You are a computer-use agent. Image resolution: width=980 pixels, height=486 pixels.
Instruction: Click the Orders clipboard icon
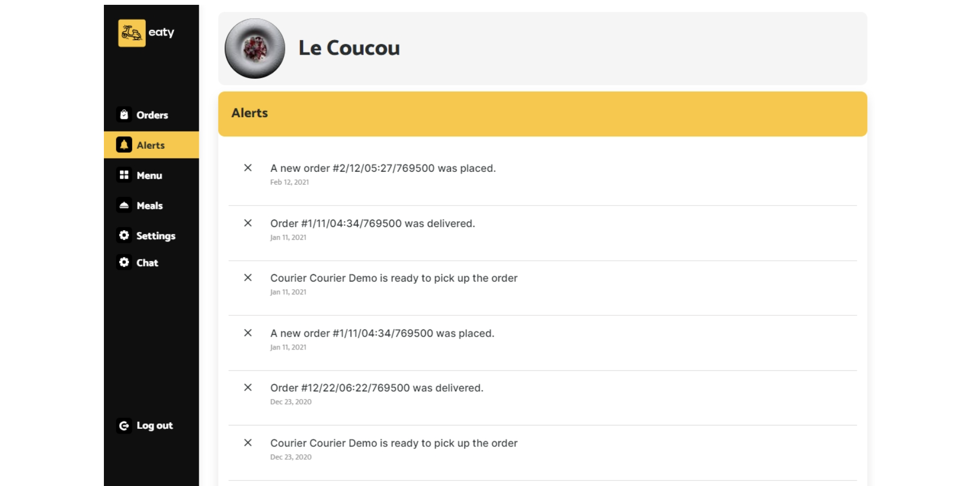[x=124, y=115]
